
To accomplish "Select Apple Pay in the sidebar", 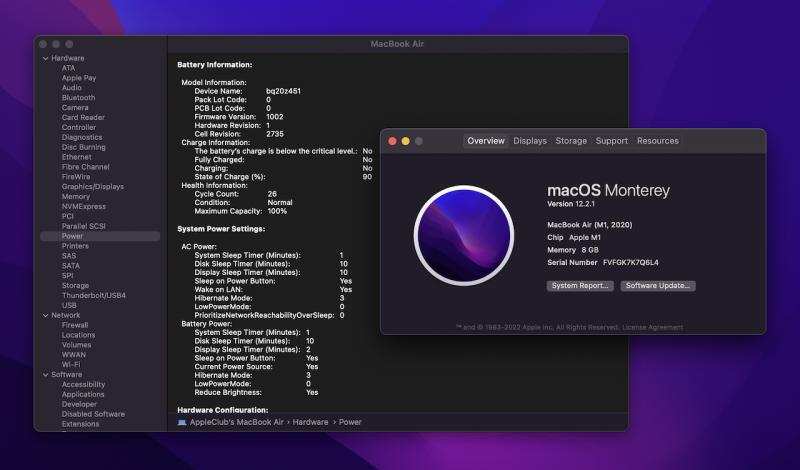I will pos(79,78).
